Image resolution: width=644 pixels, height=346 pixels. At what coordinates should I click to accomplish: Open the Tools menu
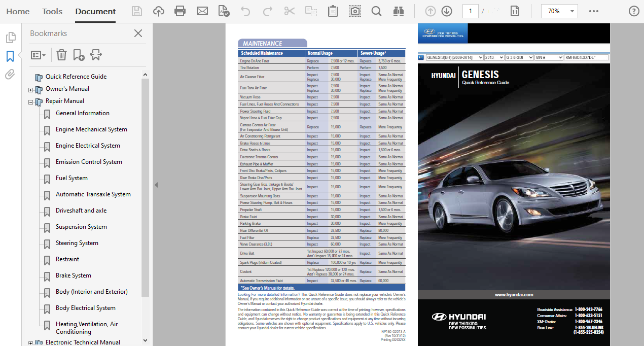(52, 11)
